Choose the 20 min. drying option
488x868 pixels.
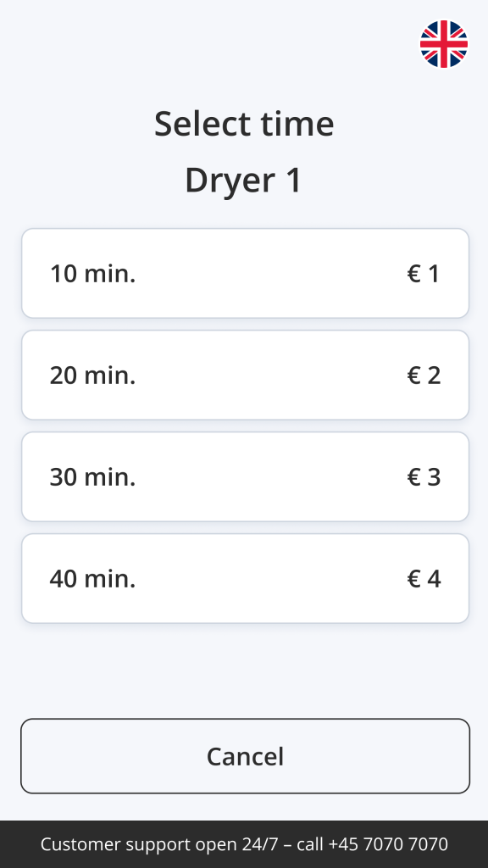(x=245, y=376)
